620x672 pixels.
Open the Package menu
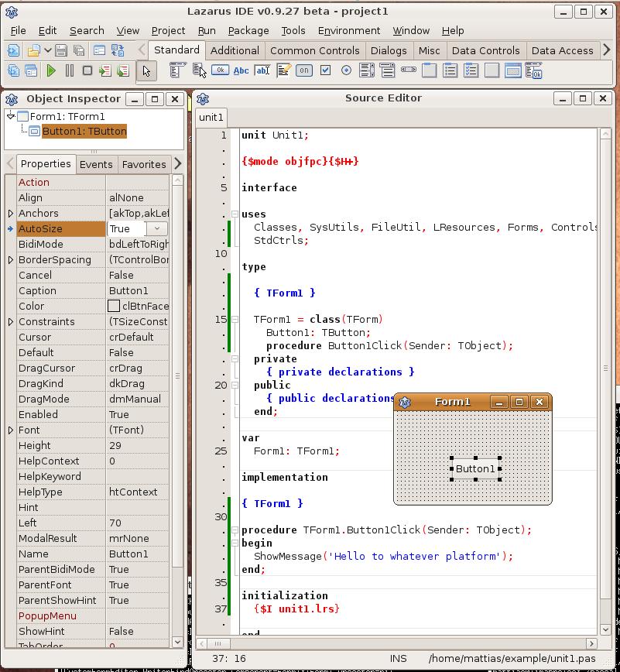coord(248,30)
